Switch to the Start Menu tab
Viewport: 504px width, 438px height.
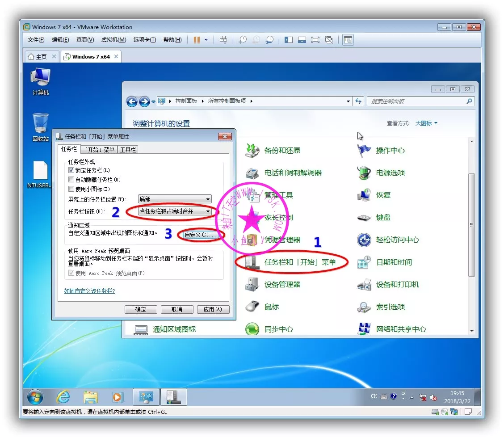pyautogui.click(x=99, y=150)
